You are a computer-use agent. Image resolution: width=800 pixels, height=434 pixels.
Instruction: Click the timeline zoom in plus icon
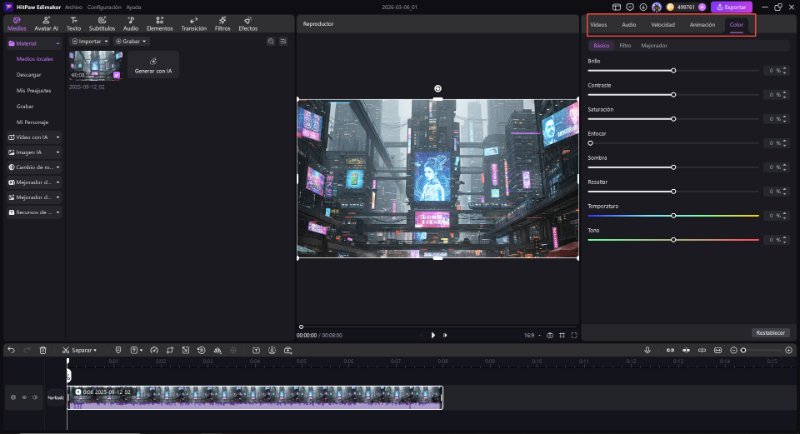pyautogui.click(x=789, y=350)
